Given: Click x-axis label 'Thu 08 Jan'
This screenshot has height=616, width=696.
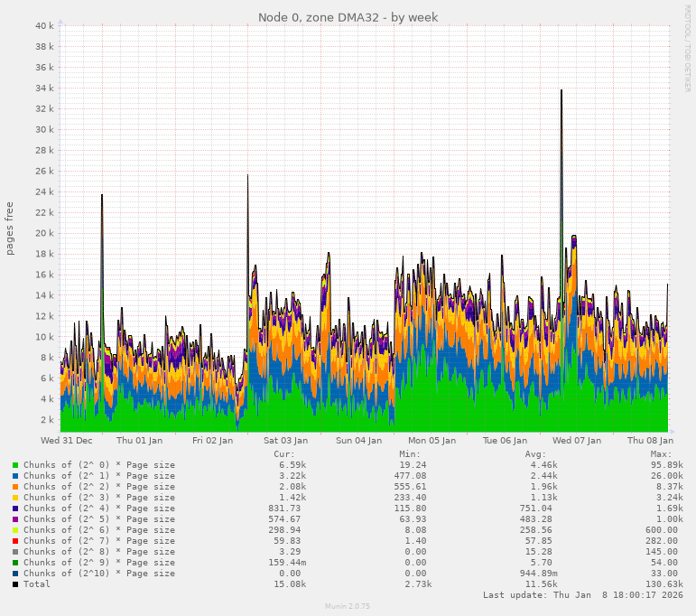Looking at the screenshot, I should pyautogui.click(x=650, y=441).
